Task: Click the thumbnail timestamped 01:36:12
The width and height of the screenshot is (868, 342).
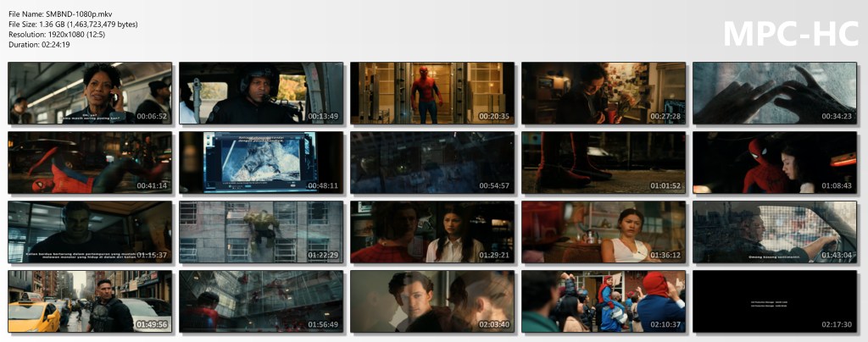Action: point(604,232)
